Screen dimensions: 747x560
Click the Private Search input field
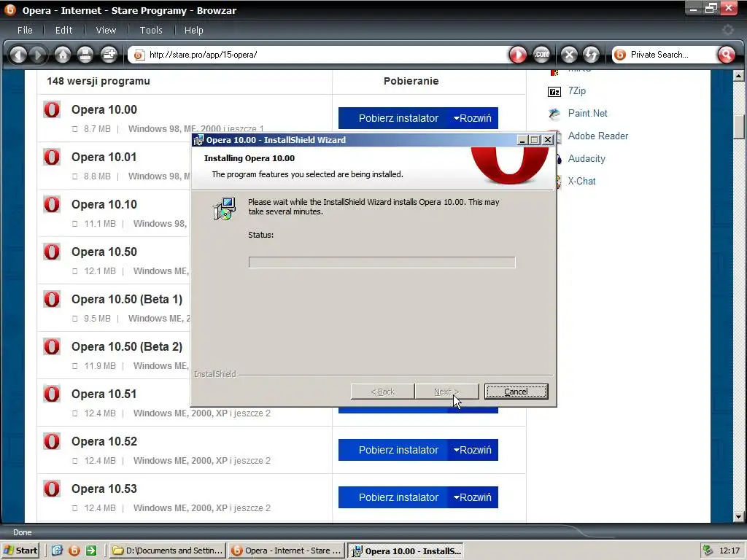pos(665,55)
